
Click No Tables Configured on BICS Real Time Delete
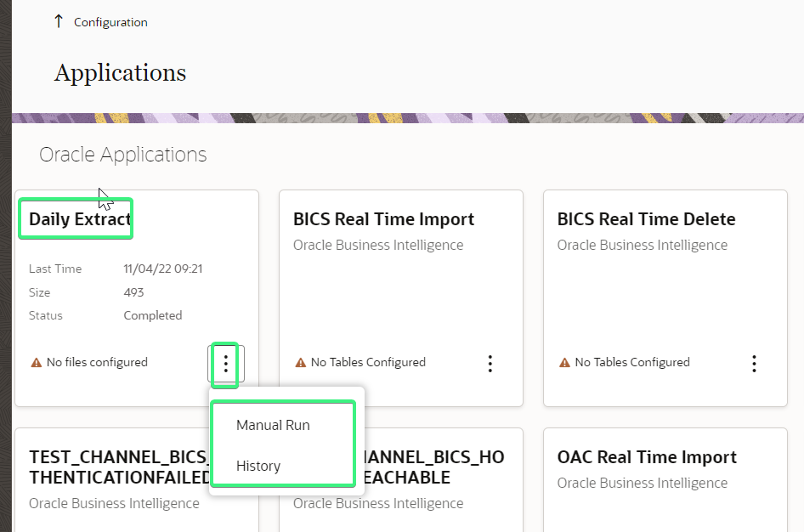(632, 363)
